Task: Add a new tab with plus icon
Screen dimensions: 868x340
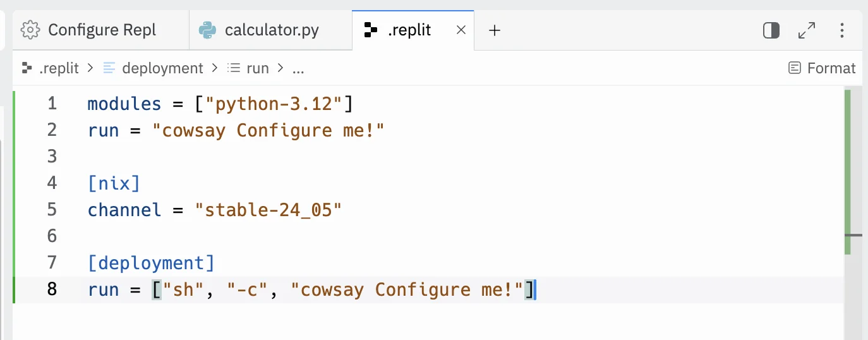Action: pos(495,30)
